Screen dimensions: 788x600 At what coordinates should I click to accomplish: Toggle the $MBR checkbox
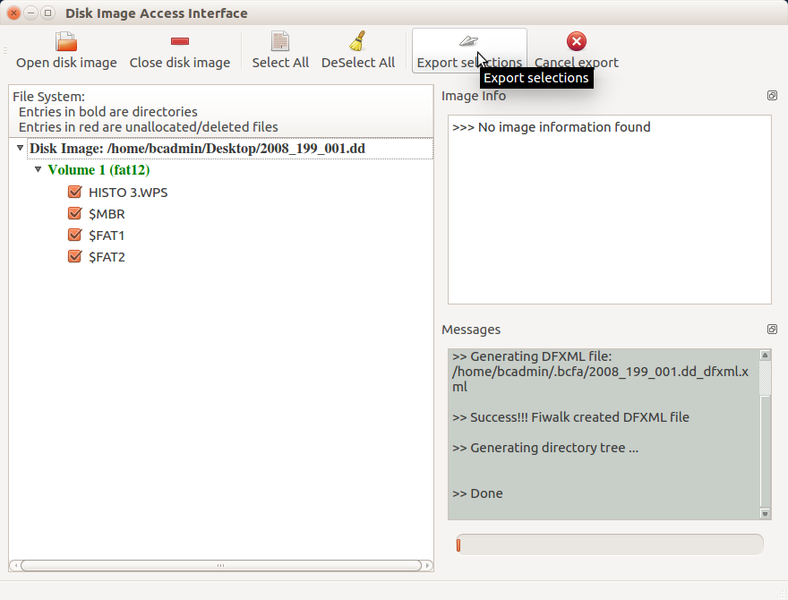coord(74,214)
